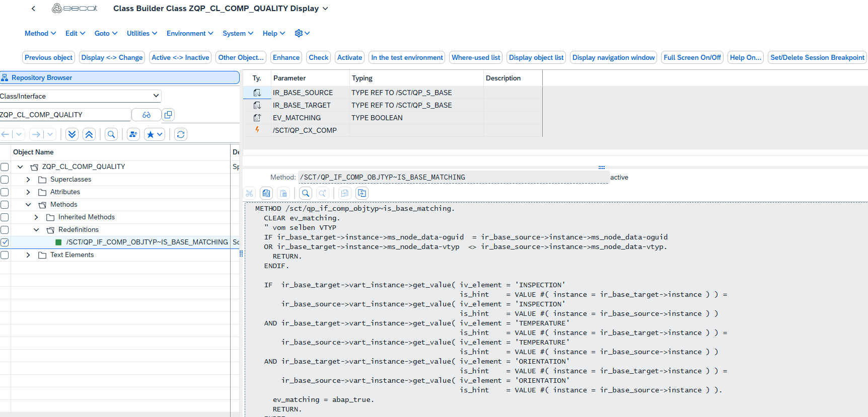Tick the checkbox for the ZQP_CL_COMP_QUALITY row
Image resolution: width=868 pixels, height=417 pixels.
point(5,167)
